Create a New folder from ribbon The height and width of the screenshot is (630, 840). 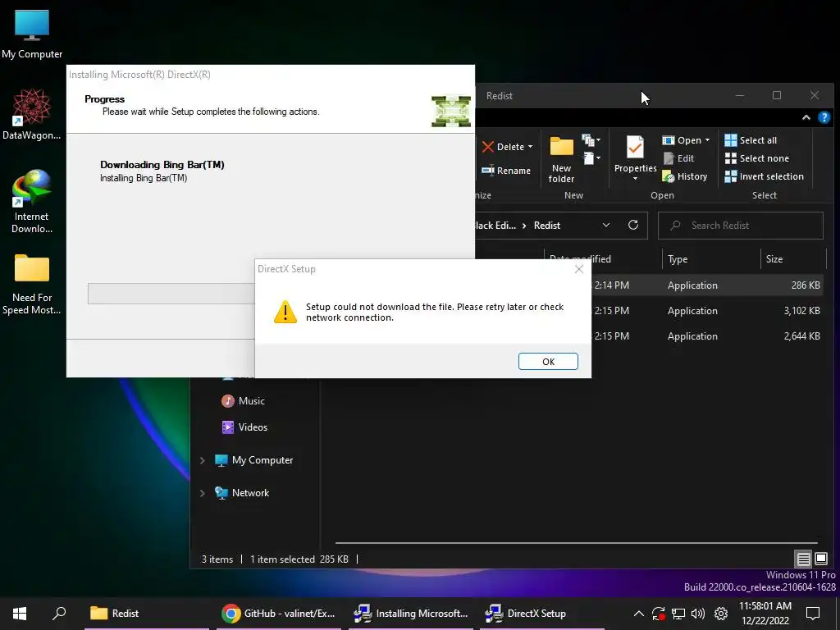pyautogui.click(x=561, y=160)
